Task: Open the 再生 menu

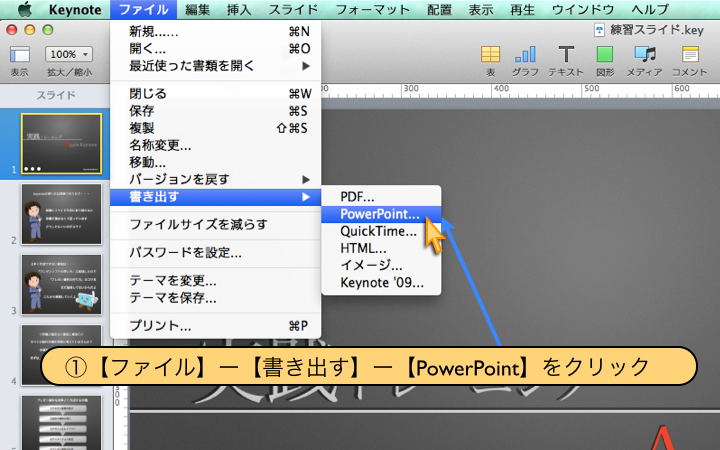Action: 522,10
